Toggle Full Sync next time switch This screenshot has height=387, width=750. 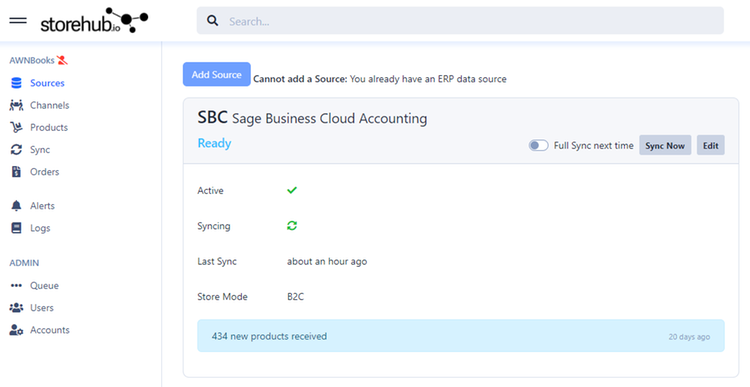[x=538, y=145]
